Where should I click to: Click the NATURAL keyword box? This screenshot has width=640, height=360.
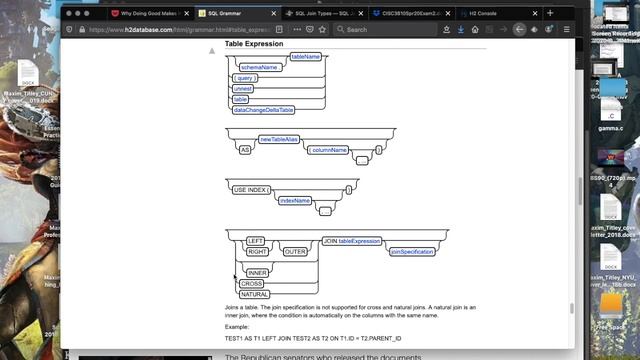tap(254, 294)
